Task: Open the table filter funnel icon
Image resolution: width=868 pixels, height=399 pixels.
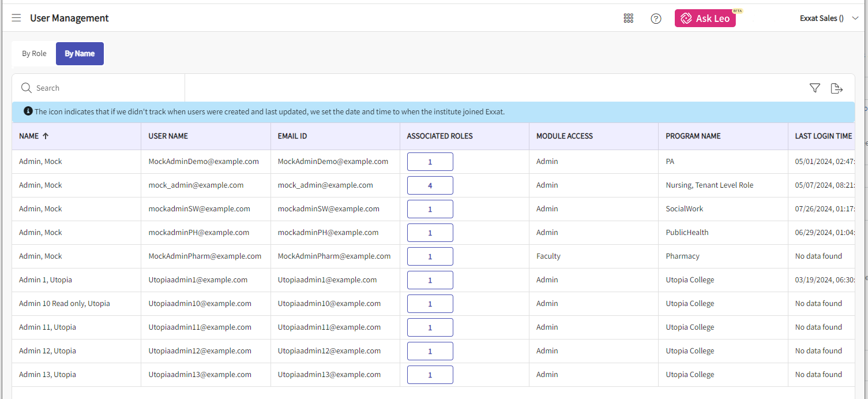Action: click(x=815, y=88)
